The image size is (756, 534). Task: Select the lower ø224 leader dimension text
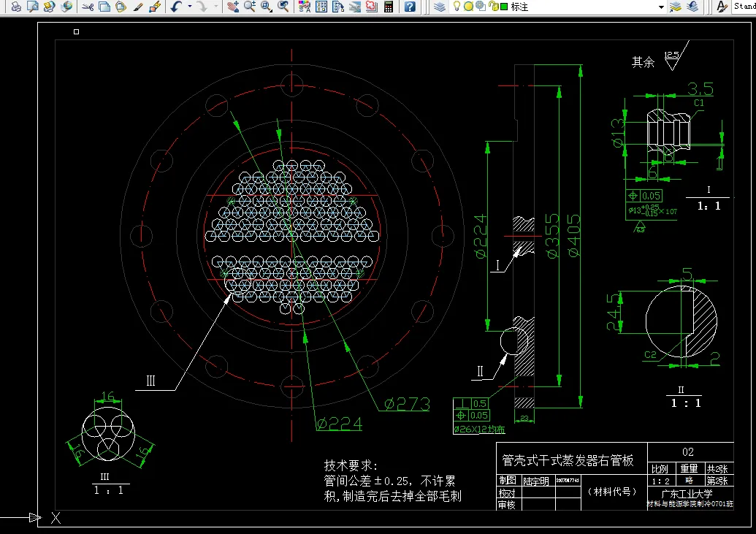pos(340,424)
